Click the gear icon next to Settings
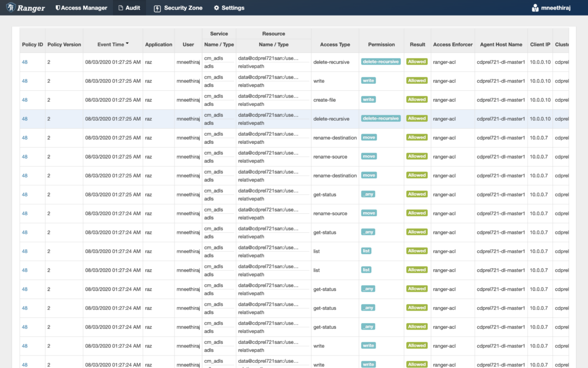588x368 pixels. (215, 7)
